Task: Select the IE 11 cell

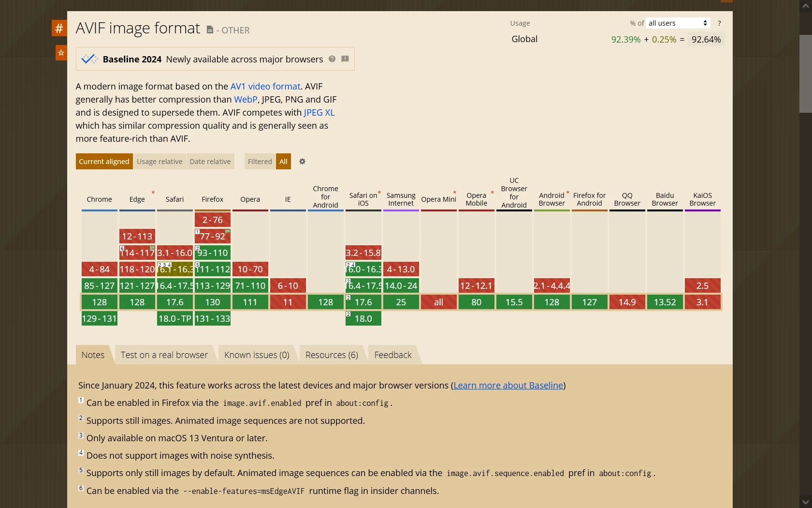Action: [288, 302]
